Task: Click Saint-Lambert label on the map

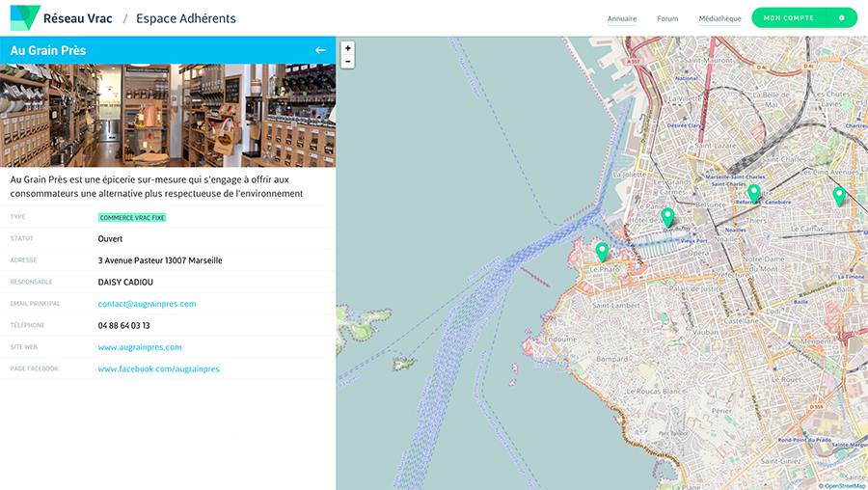Action: coord(616,305)
